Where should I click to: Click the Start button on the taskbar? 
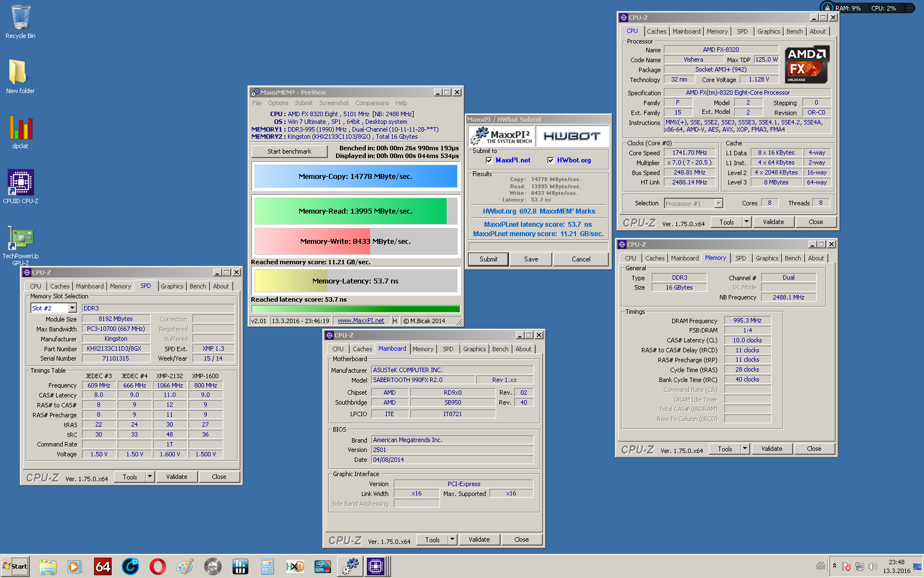tap(15, 566)
